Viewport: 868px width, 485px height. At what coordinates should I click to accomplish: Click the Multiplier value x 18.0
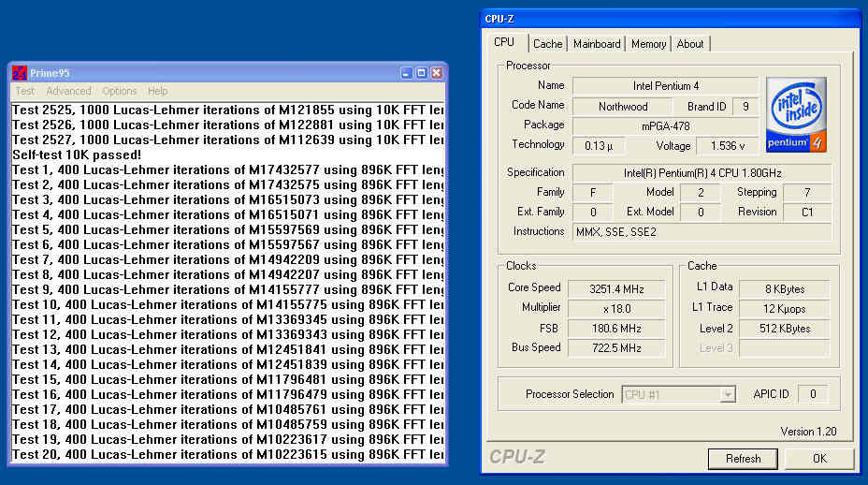pos(616,309)
